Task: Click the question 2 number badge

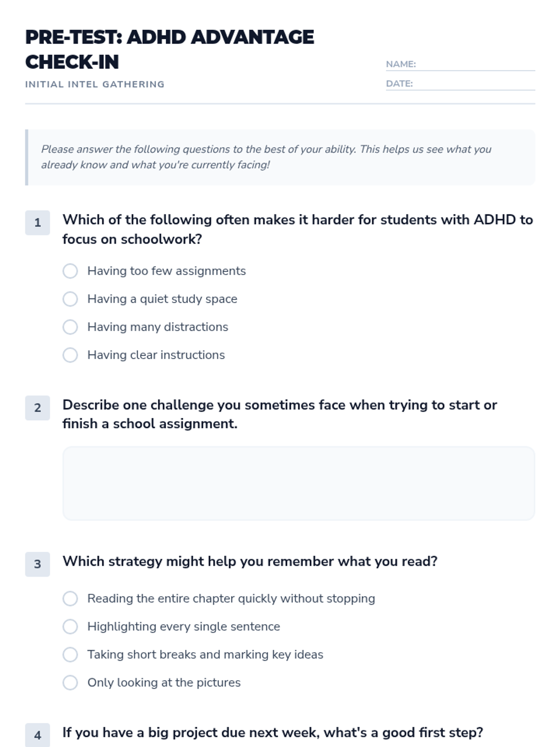Action: tap(37, 408)
